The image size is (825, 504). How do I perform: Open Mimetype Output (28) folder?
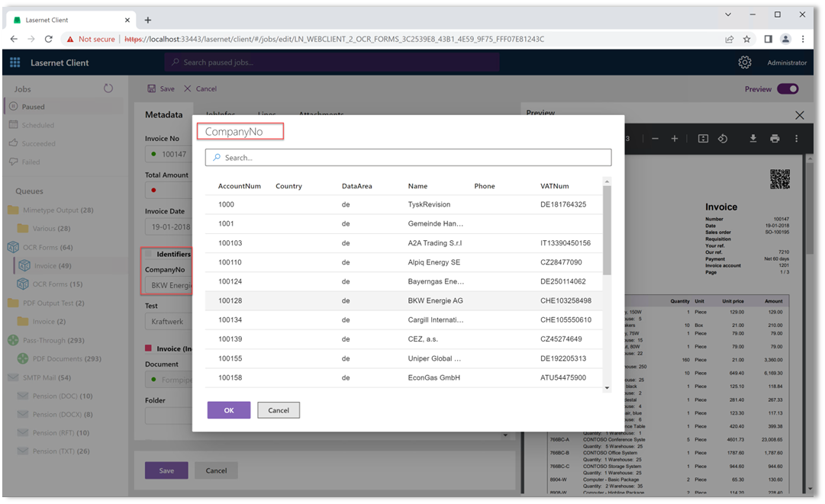click(50, 210)
